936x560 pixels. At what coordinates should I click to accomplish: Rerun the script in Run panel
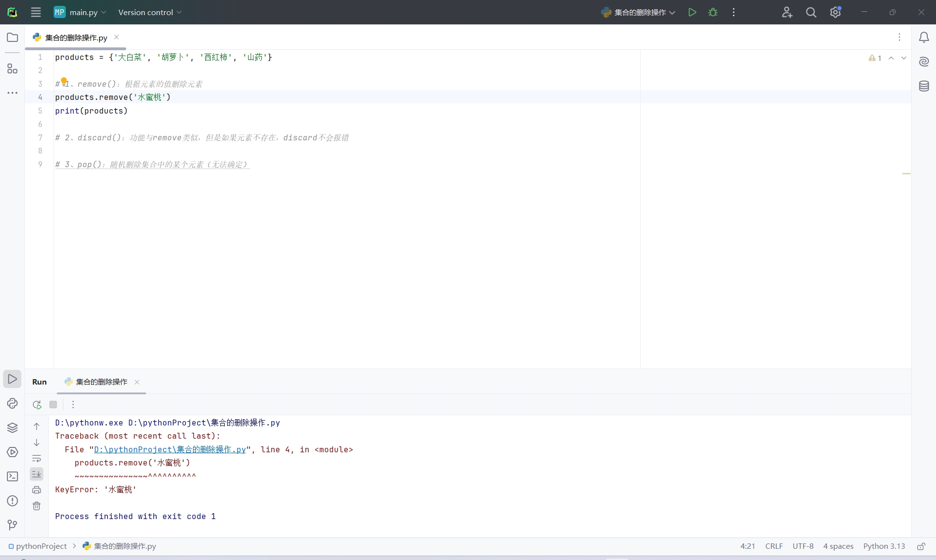37,405
